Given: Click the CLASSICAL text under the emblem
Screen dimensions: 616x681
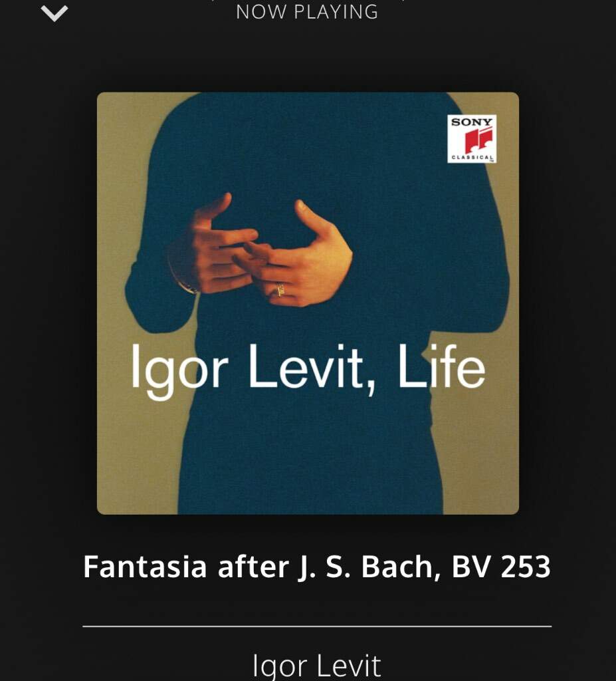Looking at the screenshot, I should tap(472, 157).
